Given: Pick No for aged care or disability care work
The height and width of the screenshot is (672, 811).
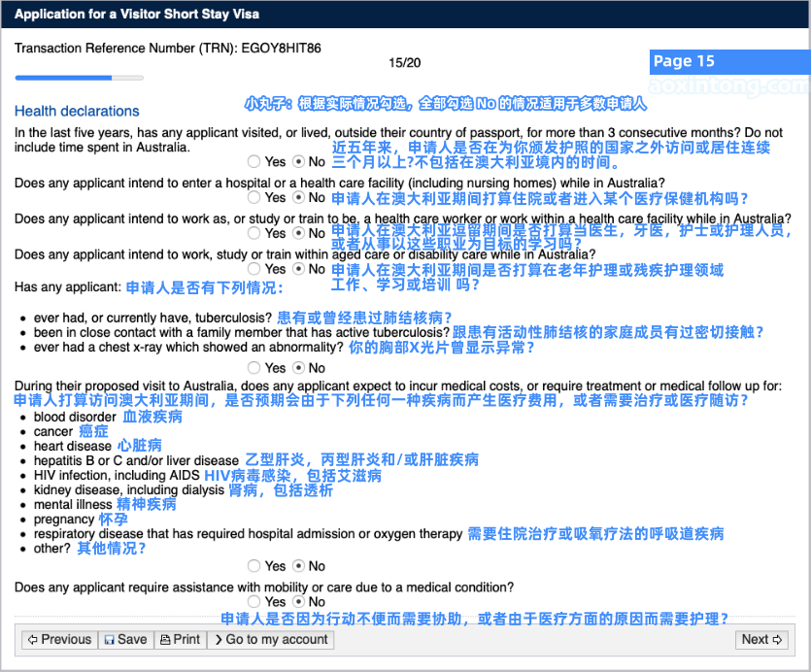Looking at the screenshot, I should (x=299, y=269).
